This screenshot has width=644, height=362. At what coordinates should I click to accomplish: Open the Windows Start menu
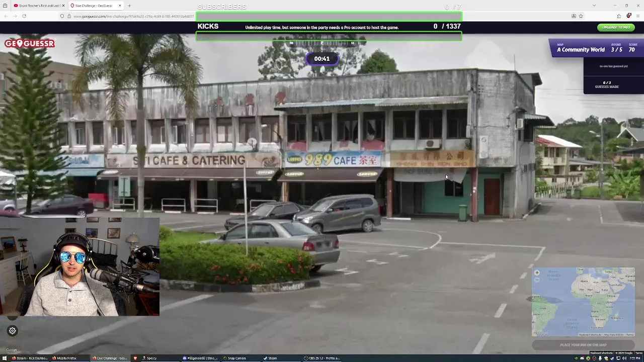(5, 358)
